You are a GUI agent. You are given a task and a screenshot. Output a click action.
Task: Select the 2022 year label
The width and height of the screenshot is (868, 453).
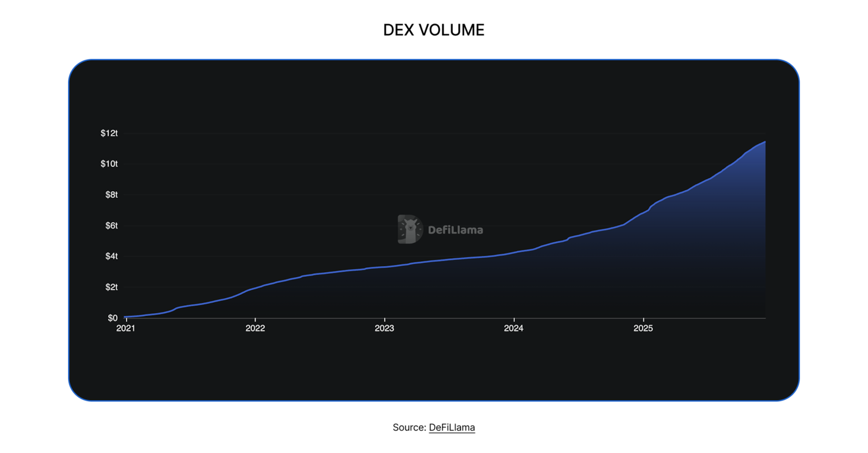pyautogui.click(x=256, y=329)
